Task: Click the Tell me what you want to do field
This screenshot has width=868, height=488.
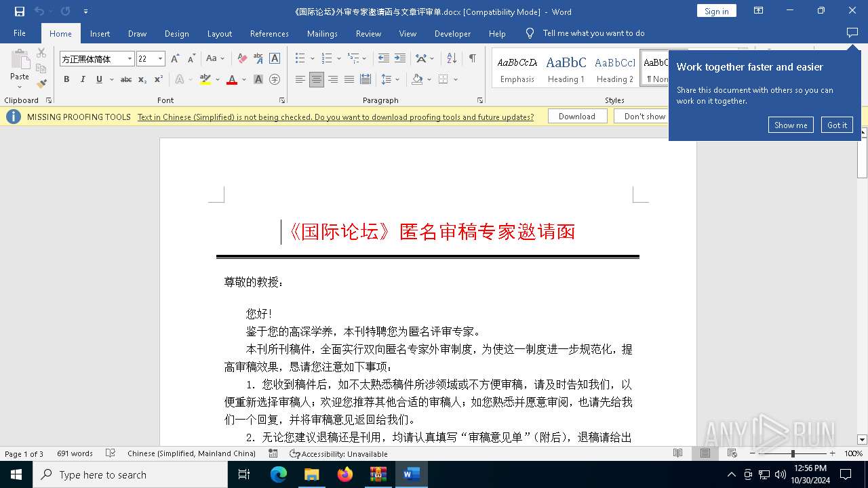Action: coord(593,33)
